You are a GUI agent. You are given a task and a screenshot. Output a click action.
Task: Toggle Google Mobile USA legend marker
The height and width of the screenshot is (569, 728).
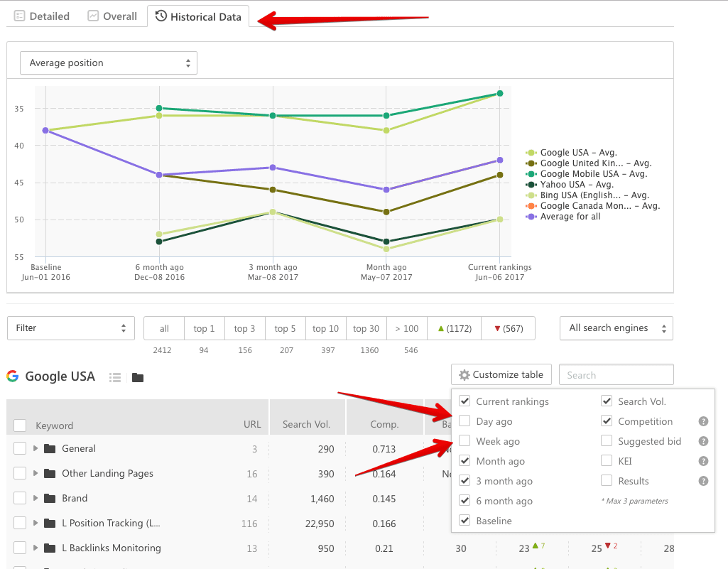[x=531, y=174]
